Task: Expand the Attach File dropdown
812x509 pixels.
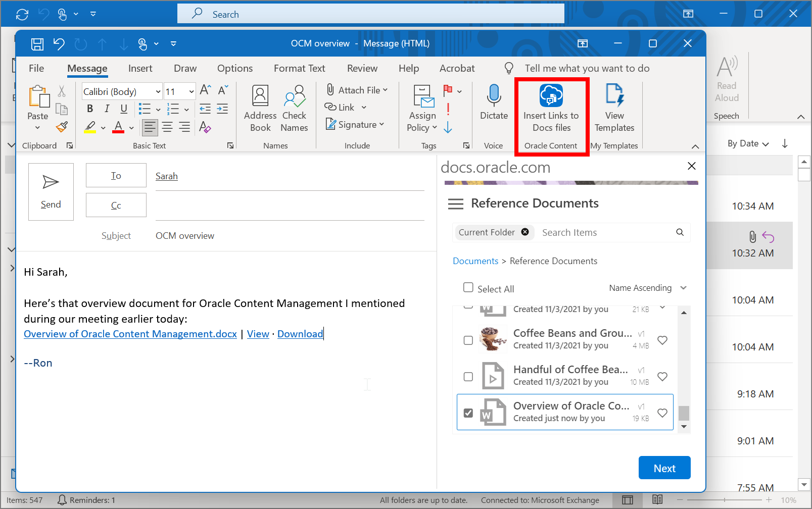Action: coord(385,90)
